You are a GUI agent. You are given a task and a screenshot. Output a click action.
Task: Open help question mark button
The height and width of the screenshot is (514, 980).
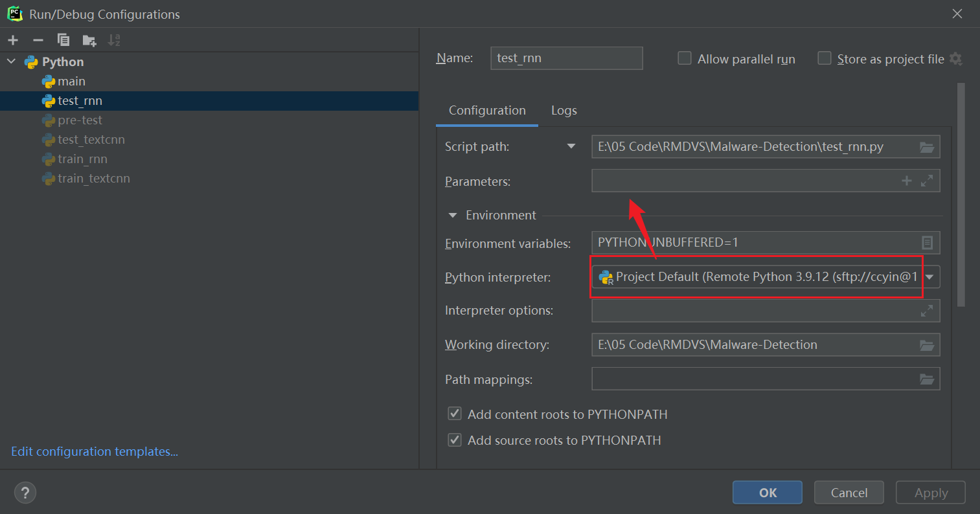tap(25, 492)
